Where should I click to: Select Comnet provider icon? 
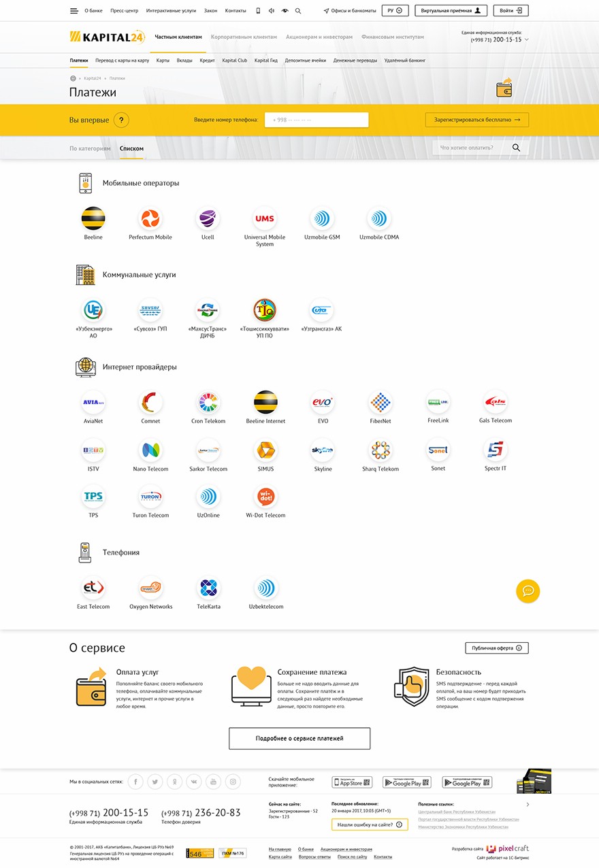pos(150,402)
